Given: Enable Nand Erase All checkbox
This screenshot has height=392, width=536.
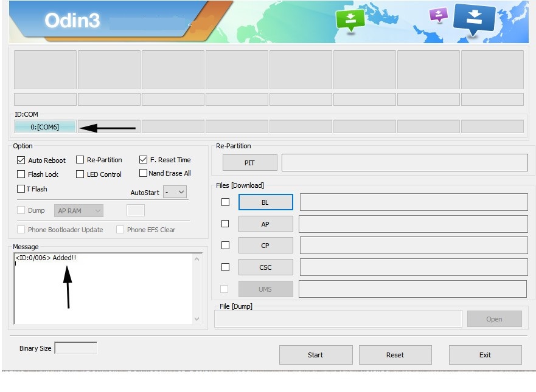Looking at the screenshot, I should [x=143, y=173].
